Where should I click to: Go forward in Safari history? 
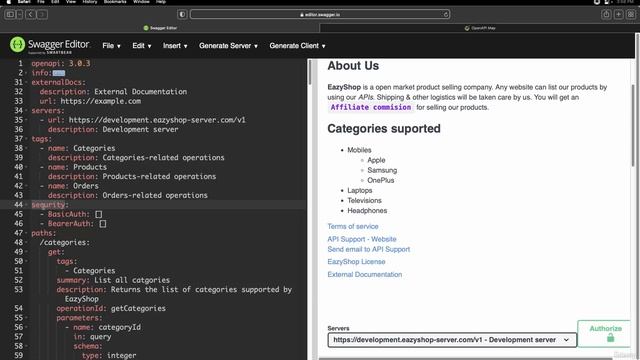(42, 15)
